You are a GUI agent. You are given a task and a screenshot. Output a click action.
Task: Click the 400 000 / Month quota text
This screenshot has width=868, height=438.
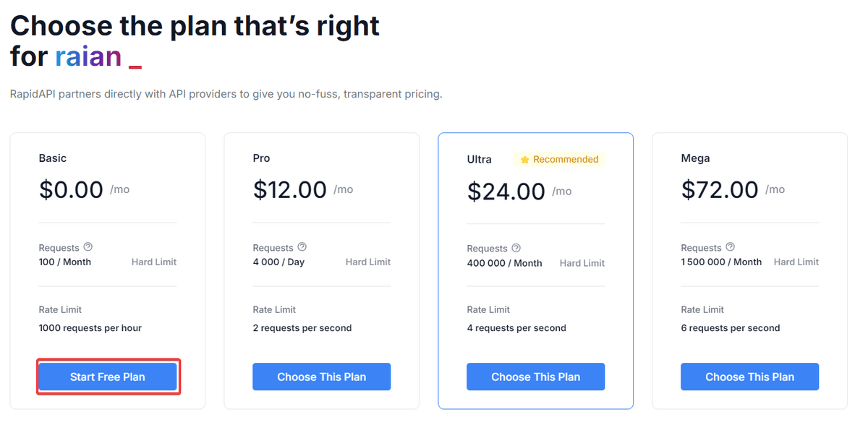point(504,263)
